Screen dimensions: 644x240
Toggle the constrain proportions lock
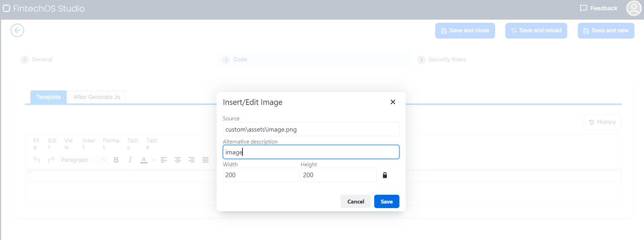coord(385,175)
